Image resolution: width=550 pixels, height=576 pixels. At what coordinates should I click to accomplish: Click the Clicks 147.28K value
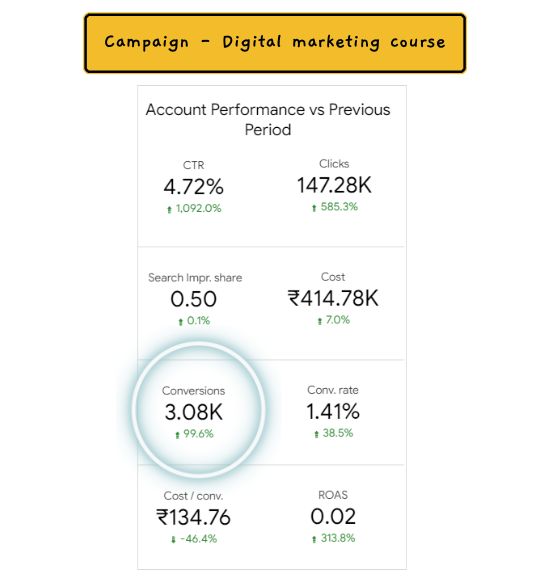click(x=334, y=185)
